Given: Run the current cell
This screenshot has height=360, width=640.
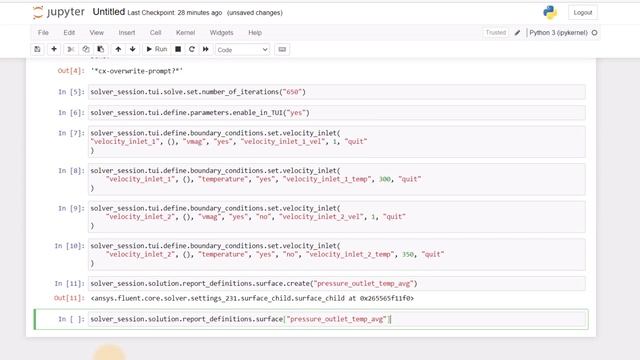Looking at the screenshot, I should click(157, 49).
